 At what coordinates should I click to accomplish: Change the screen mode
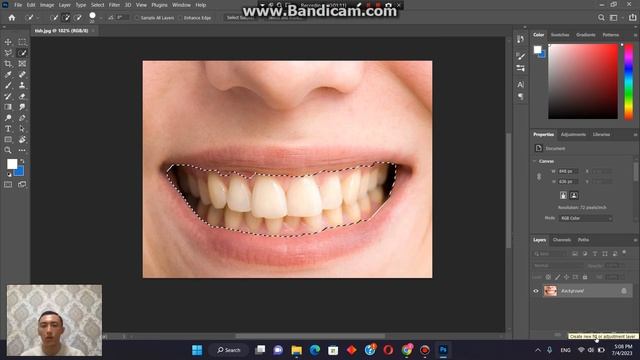tap(22, 184)
